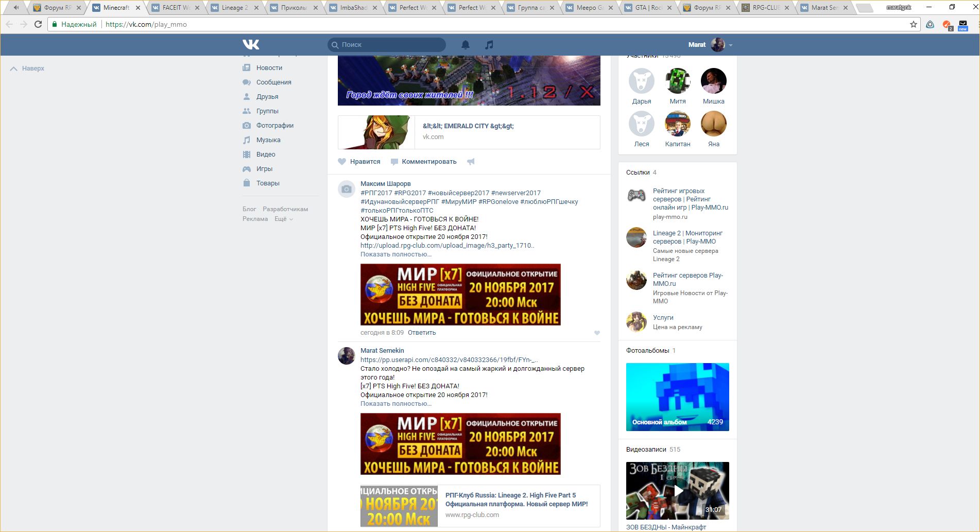Viewport: 980px width, 532px height.
Task: Switch to the ImbaShad browser tab
Action: click(353, 8)
